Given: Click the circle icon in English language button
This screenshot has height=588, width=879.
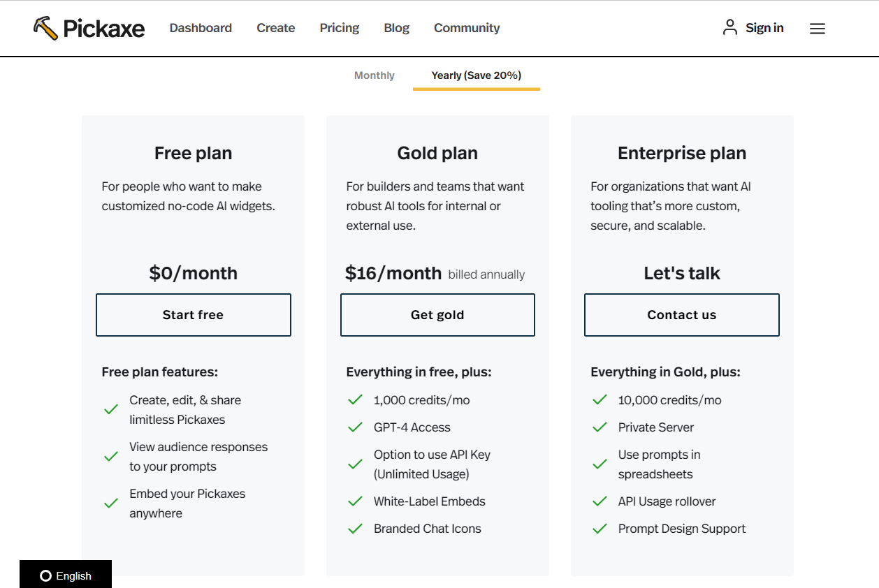Looking at the screenshot, I should (45, 576).
